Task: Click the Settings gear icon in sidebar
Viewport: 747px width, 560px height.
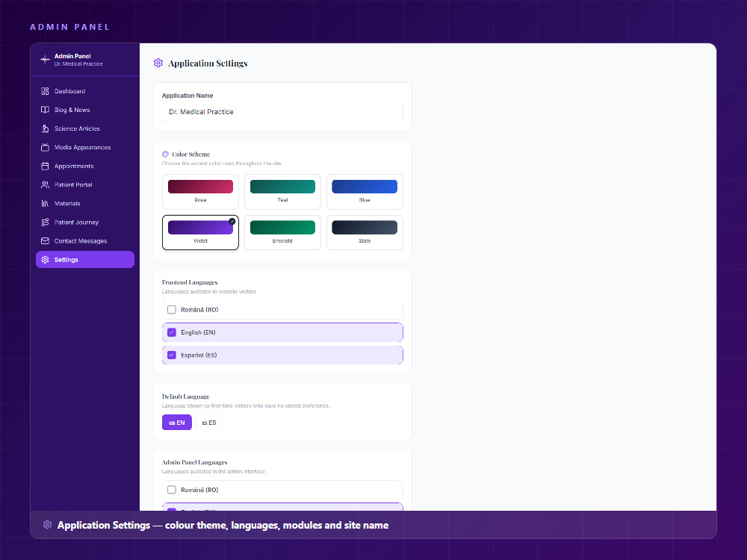Action: coord(45,260)
